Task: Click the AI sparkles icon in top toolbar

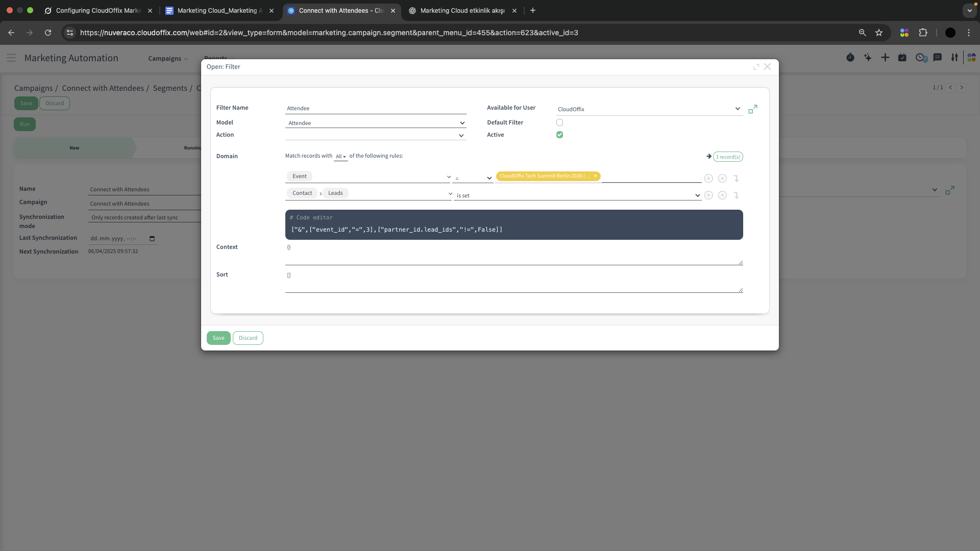Action: [x=868, y=58]
